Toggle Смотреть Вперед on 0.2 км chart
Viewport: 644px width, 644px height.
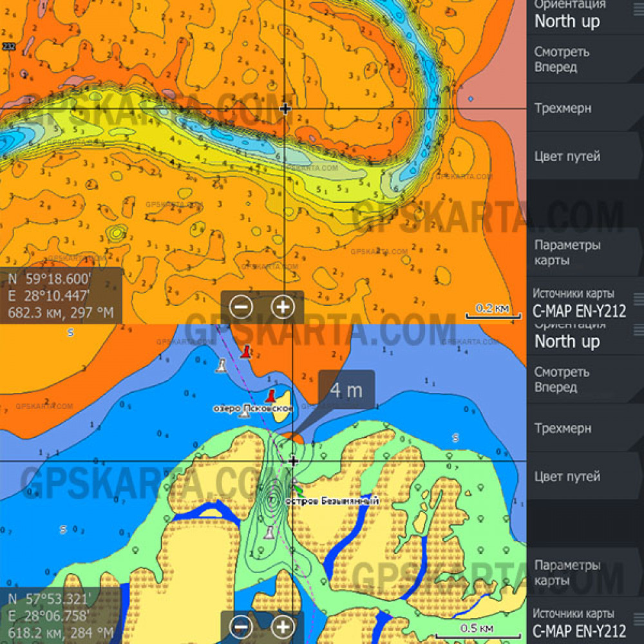(x=585, y=59)
